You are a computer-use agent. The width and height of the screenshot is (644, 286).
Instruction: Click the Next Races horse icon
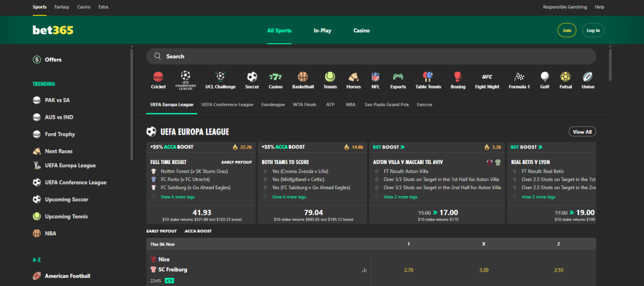(x=37, y=151)
